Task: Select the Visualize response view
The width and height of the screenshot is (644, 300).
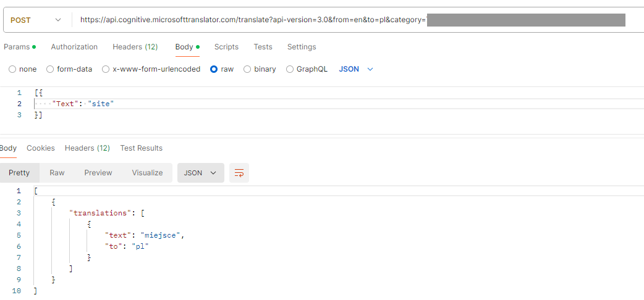Action: pyautogui.click(x=148, y=173)
